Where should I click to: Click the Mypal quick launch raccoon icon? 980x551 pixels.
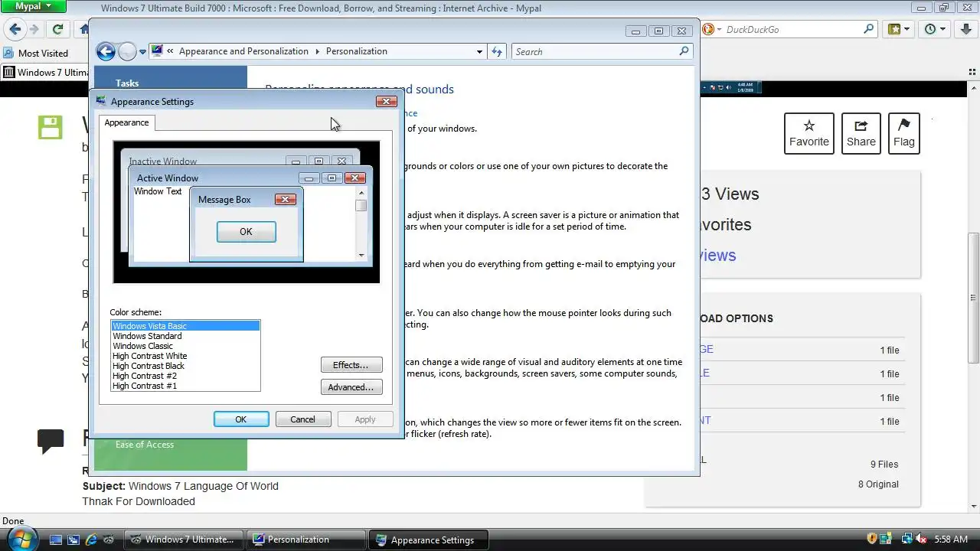[109, 540]
